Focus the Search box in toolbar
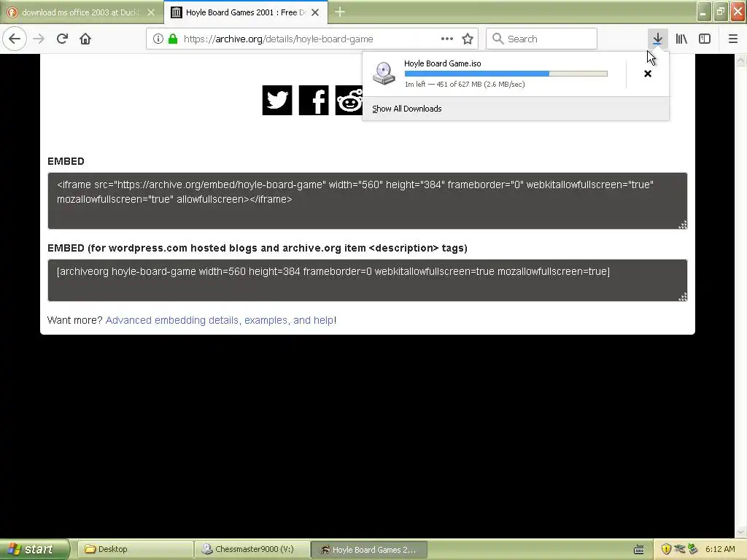This screenshot has height=560, width=747. click(542, 39)
